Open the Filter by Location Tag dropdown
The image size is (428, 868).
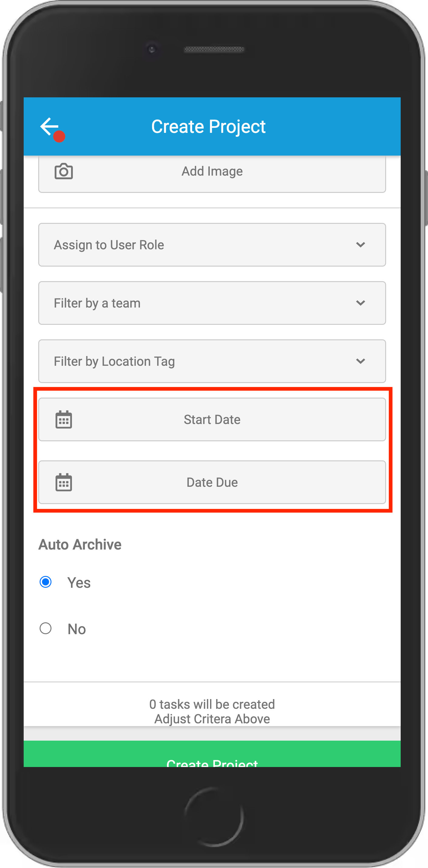(x=212, y=361)
